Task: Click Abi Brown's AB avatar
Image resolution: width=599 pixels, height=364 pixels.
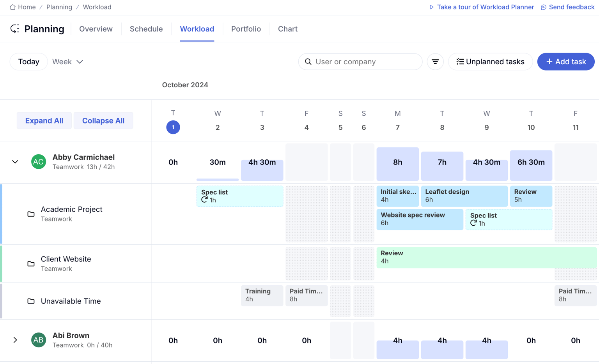Action: coord(39,340)
